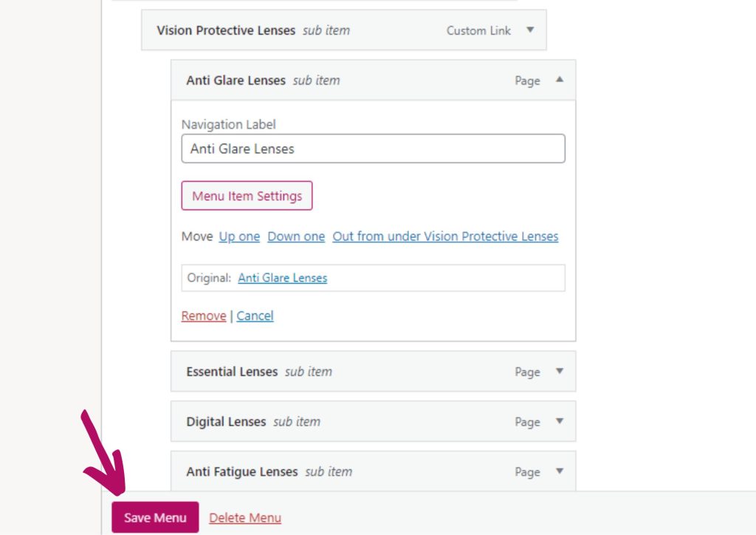Click the Delete Menu link
The width and height of the screenshot is (756, 535).
coord(245,518)
